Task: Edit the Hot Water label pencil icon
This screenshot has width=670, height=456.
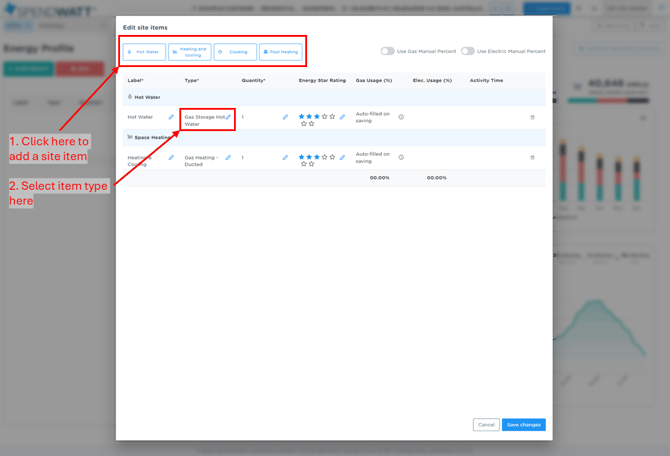Action: [171, 117]
